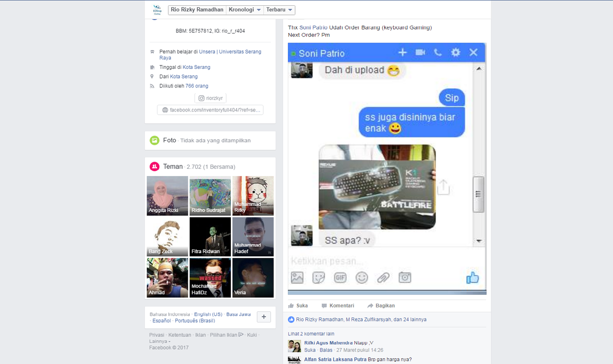Click the pink Teman friends icon
Image resolution: width=613 pixels, height=364 pixels.
coord(154,166)
